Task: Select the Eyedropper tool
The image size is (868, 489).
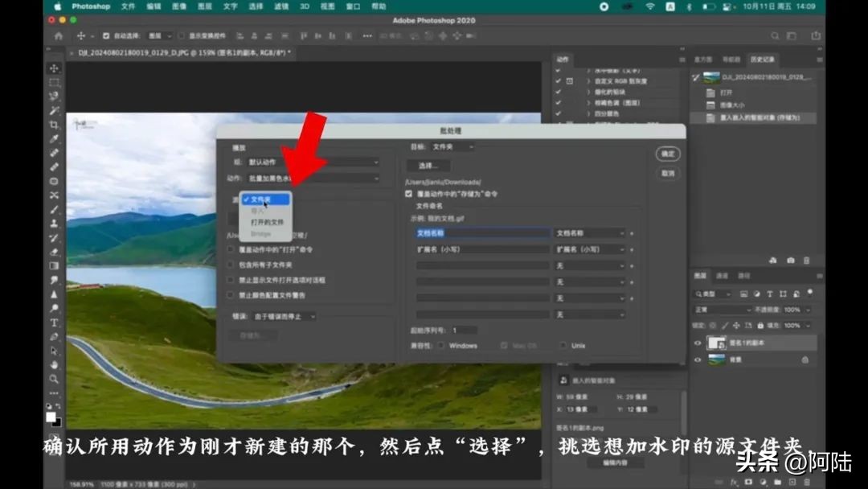Action: 55,139
